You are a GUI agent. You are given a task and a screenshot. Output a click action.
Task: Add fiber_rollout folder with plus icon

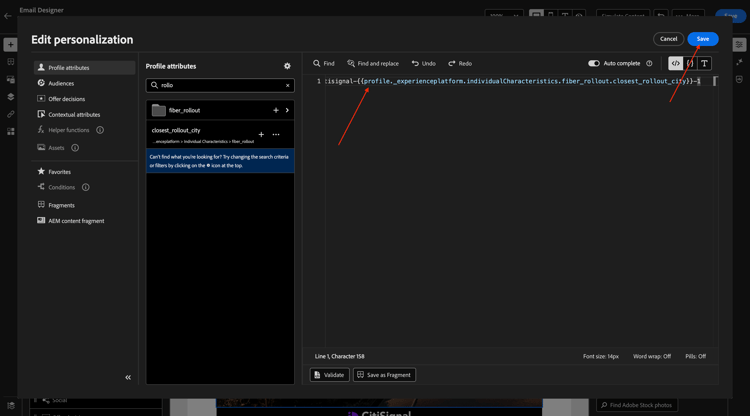coord(276,110)
